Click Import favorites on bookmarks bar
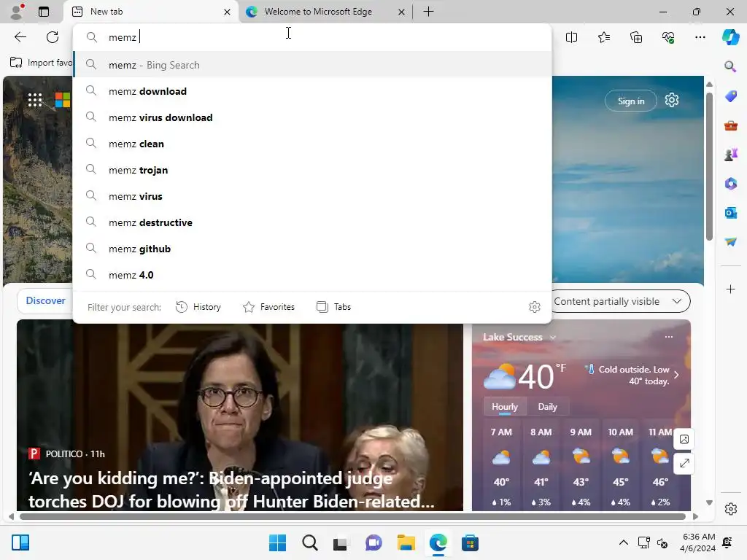This screenshot has height=560, width=747. 42,63
